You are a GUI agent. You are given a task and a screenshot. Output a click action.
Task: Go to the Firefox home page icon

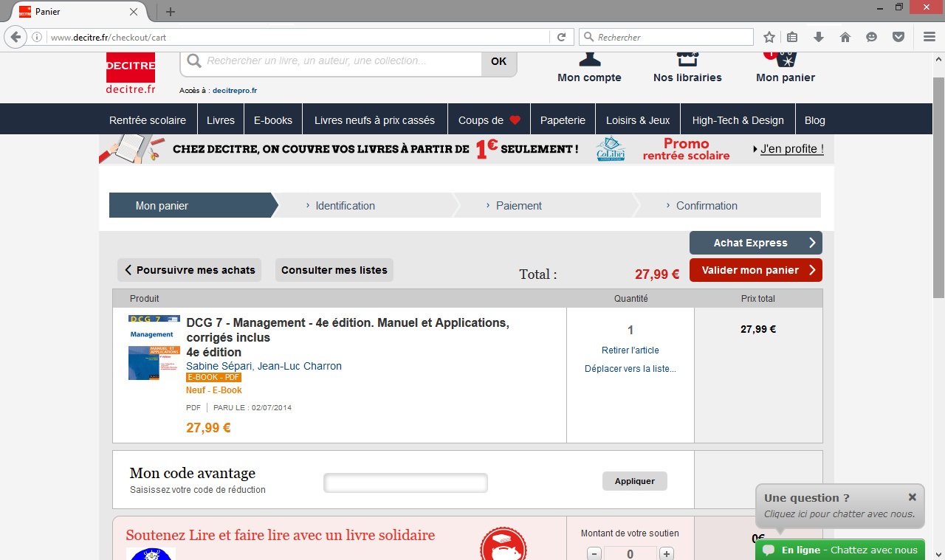pyautogui.click(x=845, y=37)
